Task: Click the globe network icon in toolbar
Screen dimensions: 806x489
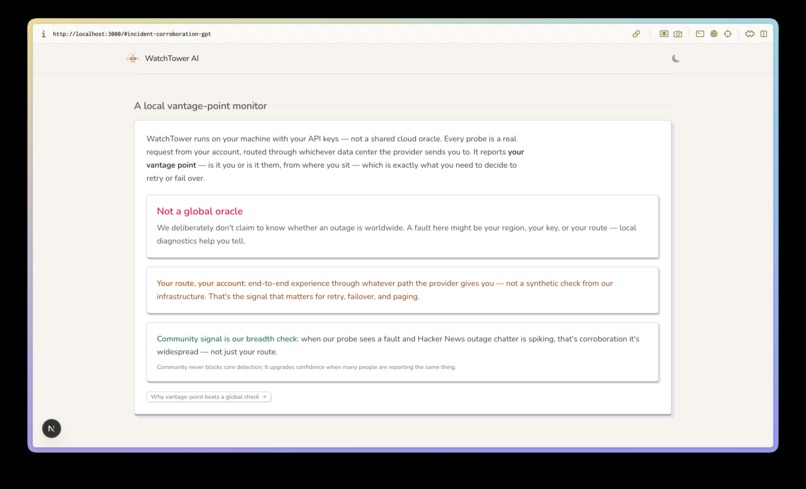Action: click(713, 34)
